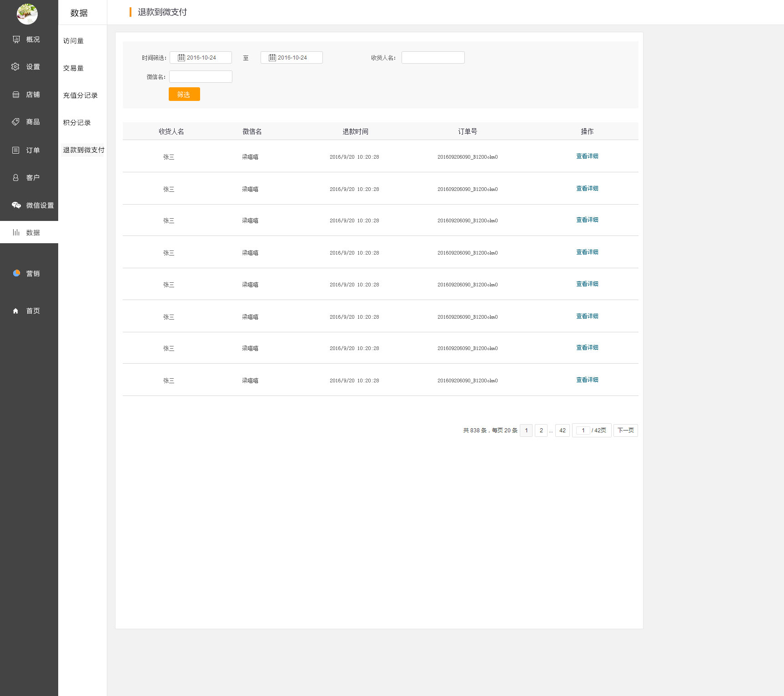Go to 首页 via the house icon

16,311
